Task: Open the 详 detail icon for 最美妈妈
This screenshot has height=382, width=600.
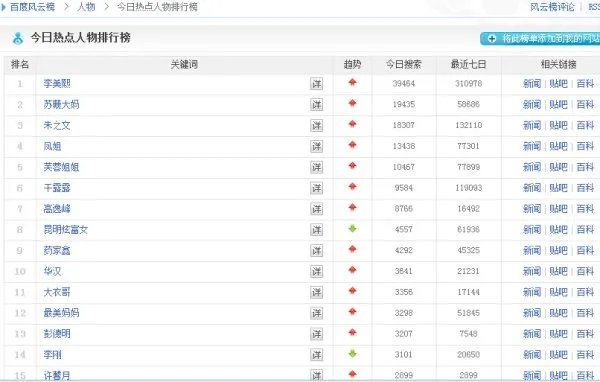Action: [316, 313]
